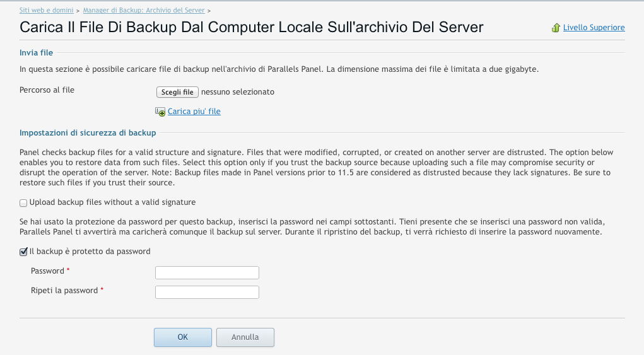Click the Scegli file button

(177, 92)
